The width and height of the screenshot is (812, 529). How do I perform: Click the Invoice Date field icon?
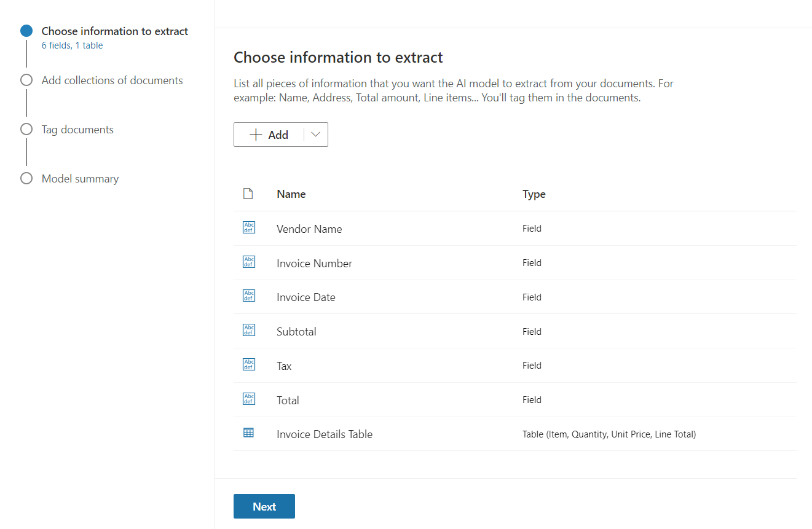pyautogui.click(x=248, y=296)
